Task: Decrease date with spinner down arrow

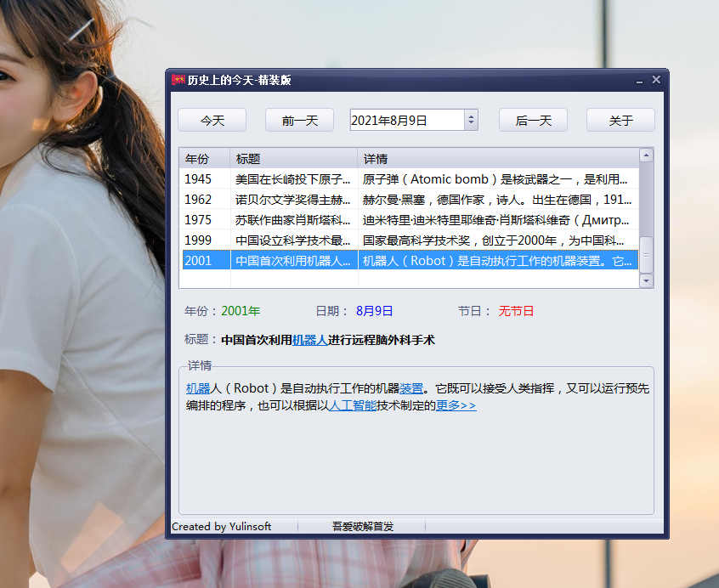Action: (x=471, y=124)
